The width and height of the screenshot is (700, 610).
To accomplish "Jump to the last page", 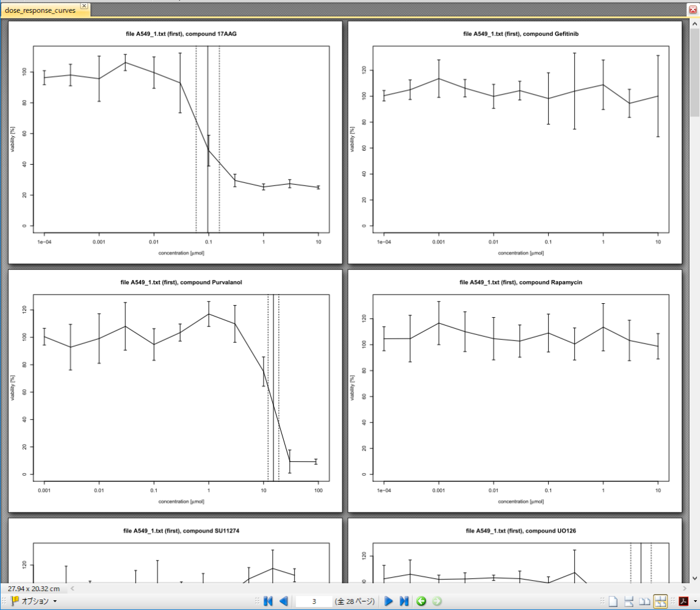I will [x=404, y=601].
